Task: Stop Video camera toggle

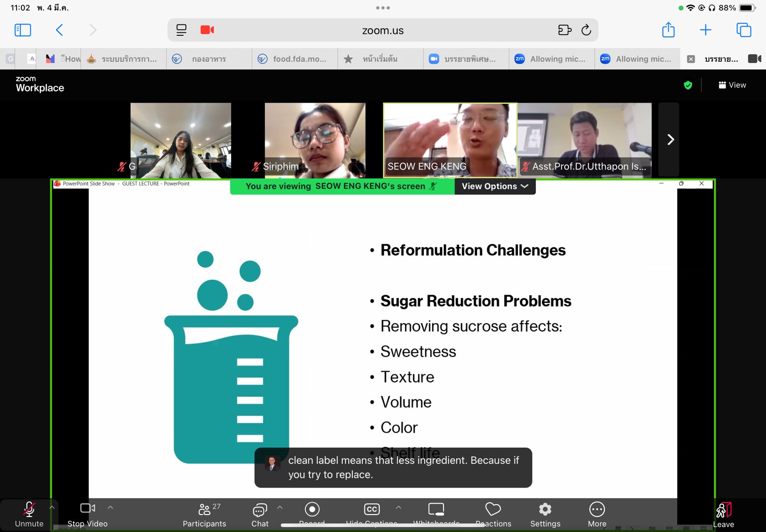Action: tap(87, 515)
